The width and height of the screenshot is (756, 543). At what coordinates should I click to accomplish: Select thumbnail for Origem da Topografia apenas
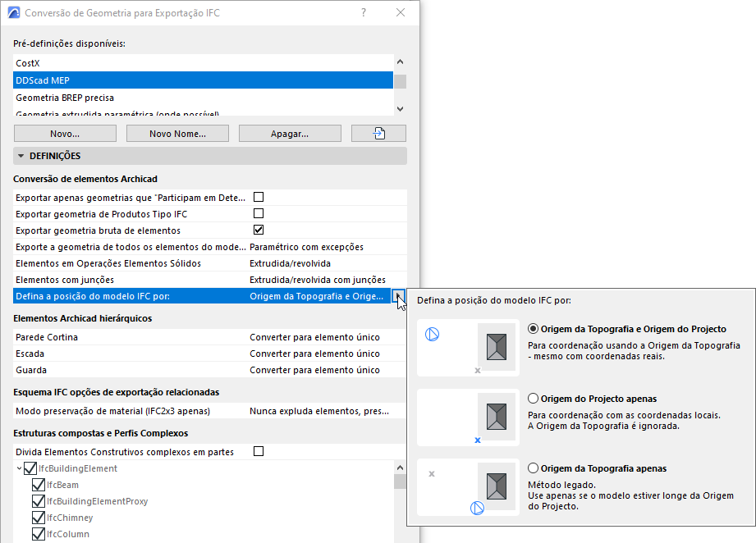pos(468,487)
